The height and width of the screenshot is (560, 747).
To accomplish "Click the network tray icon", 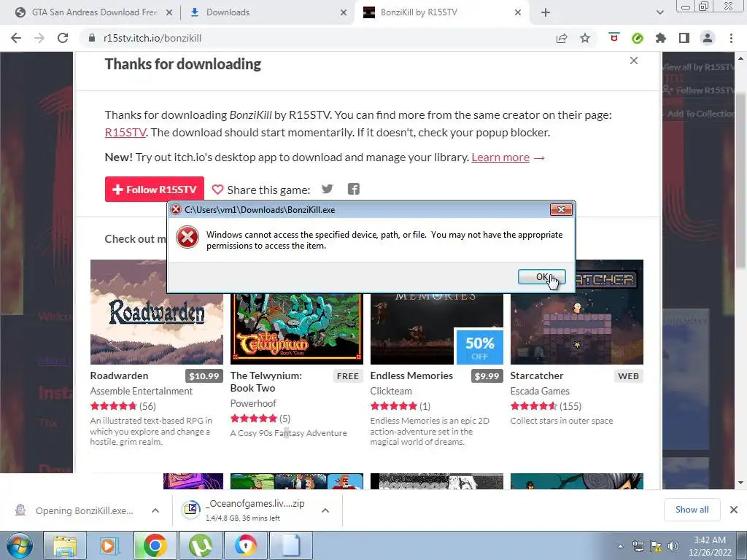I will [638, 546].
